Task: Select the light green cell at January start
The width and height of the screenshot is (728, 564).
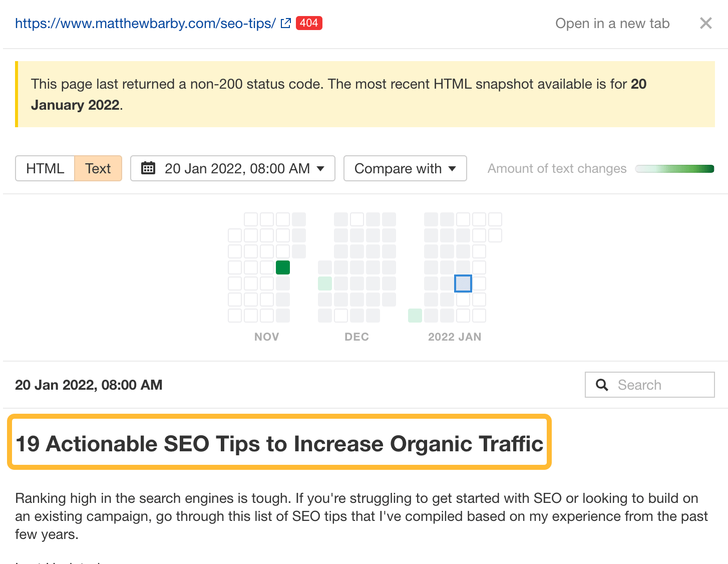Action: 415,315
